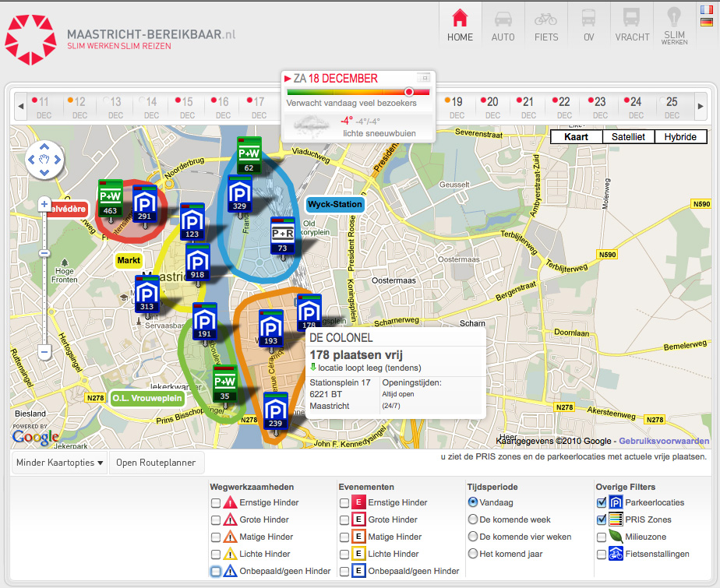This screenshot has height=588, width=720.
Task: Select Het komend jaar radio option
Action: coord(472,554)
